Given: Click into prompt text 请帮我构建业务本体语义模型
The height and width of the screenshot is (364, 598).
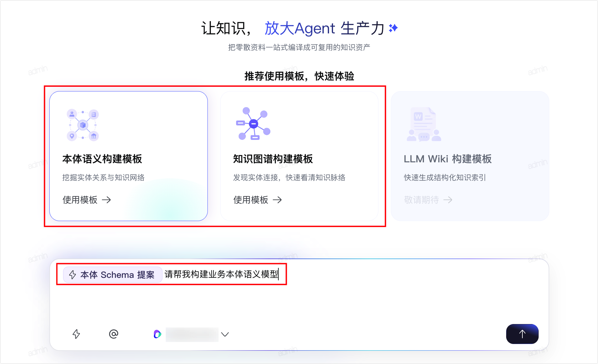Looking at the screenshot, I should [222, 274].
